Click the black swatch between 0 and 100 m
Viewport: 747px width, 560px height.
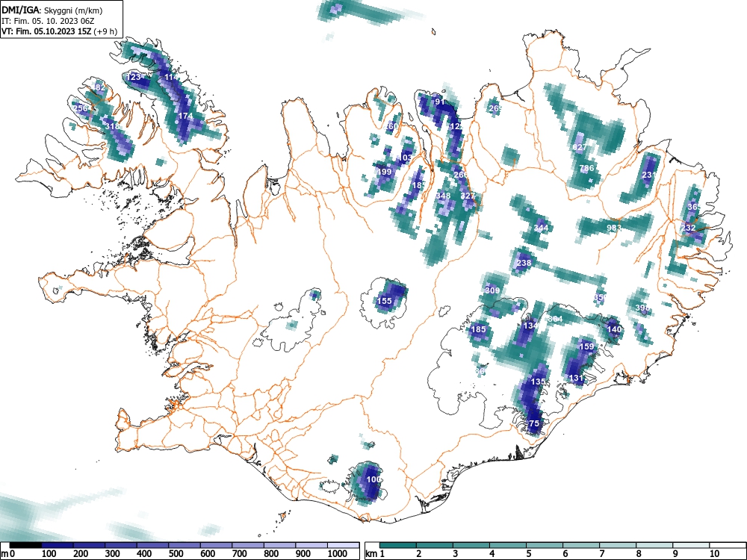[25, 545]
